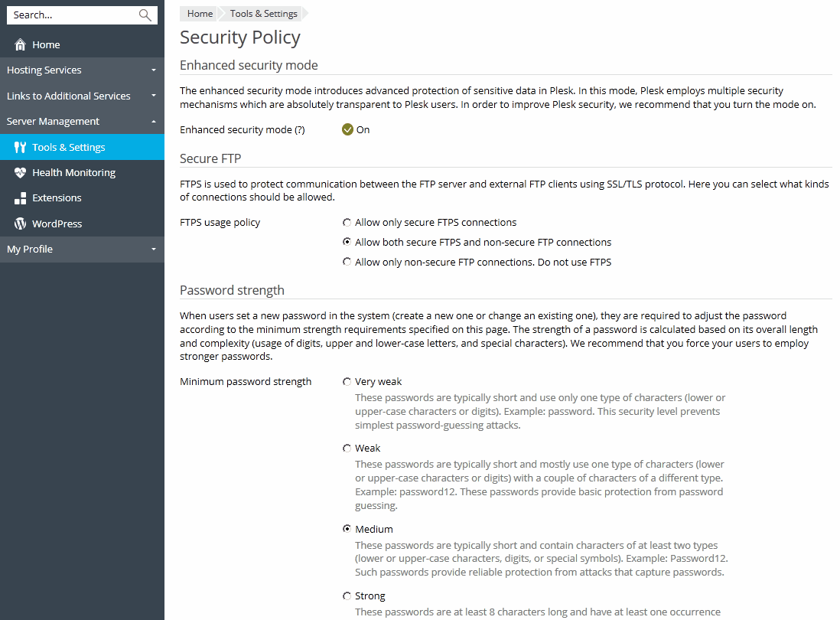Choose Strong minimum password strength
The width and height of the screenshot is (840, 620).
click(x=347, y=596)
